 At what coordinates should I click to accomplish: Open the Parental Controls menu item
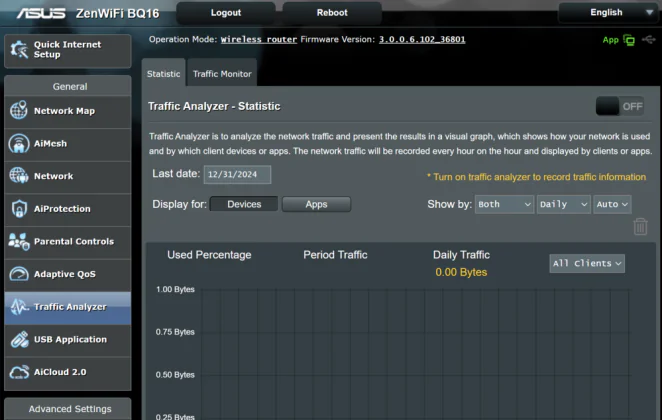pos(68,241)
